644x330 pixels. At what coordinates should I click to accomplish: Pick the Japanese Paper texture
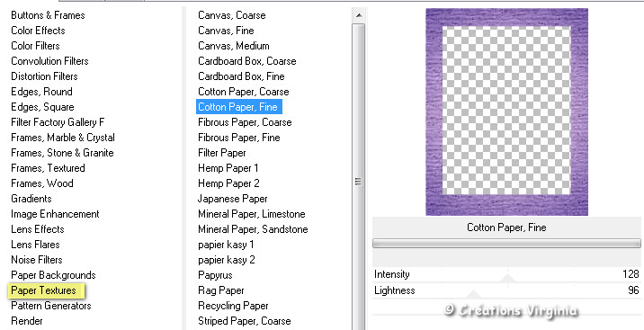coord(232,199)
